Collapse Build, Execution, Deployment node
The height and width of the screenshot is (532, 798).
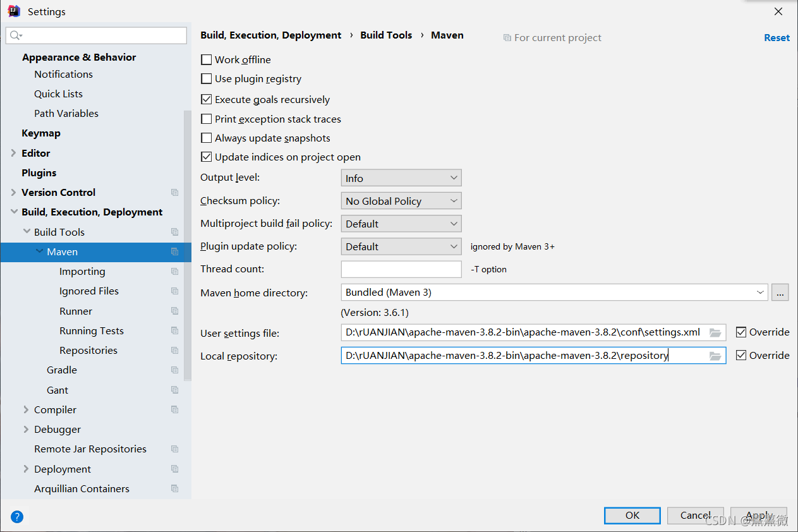click(x=14, y=212)
